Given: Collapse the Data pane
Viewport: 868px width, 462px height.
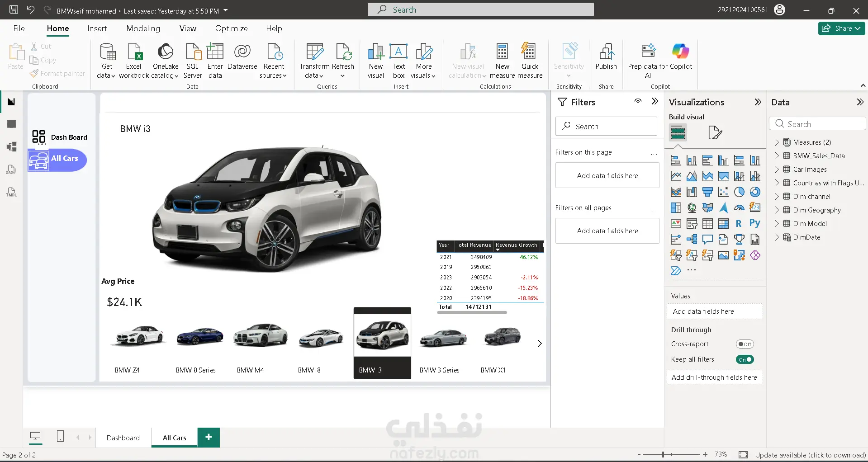Looking at the screenshot, I should click(x=860, y=102).
